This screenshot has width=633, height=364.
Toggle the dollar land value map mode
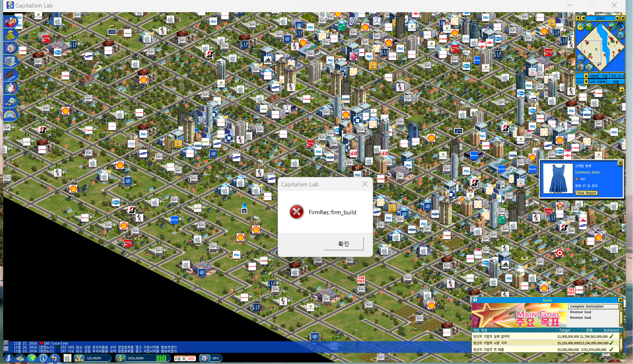tap(589, 26)
